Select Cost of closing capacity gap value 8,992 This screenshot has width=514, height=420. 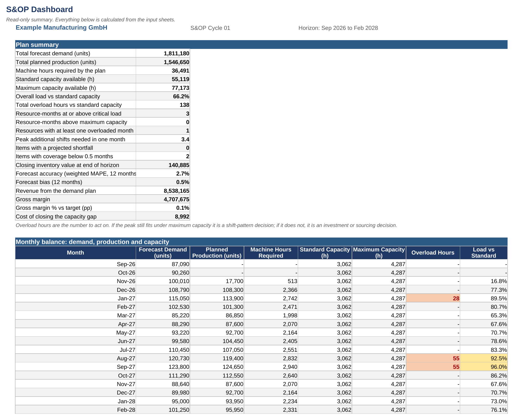point(163,216)
